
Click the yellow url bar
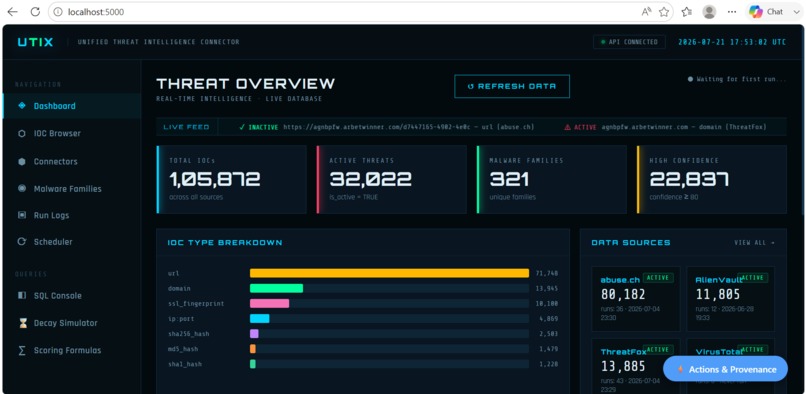389,273
